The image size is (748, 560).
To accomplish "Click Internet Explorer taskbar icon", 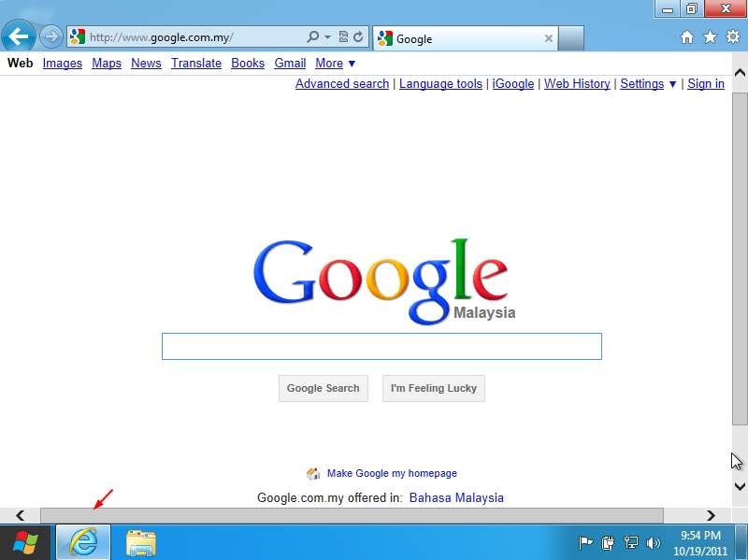I will pyautogui.click(x=83, y=542).
